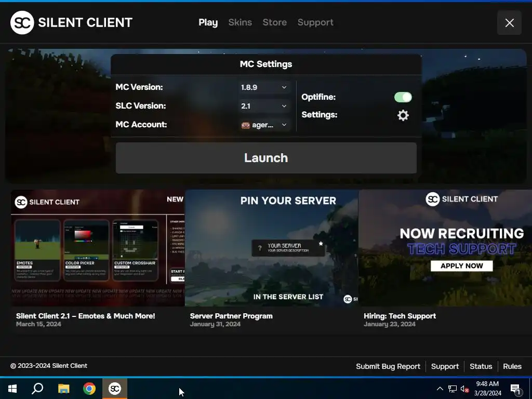Click the footer Support link
Image resolution: width=532 pixels, height=399 pixels.
(x=445, y=366)
